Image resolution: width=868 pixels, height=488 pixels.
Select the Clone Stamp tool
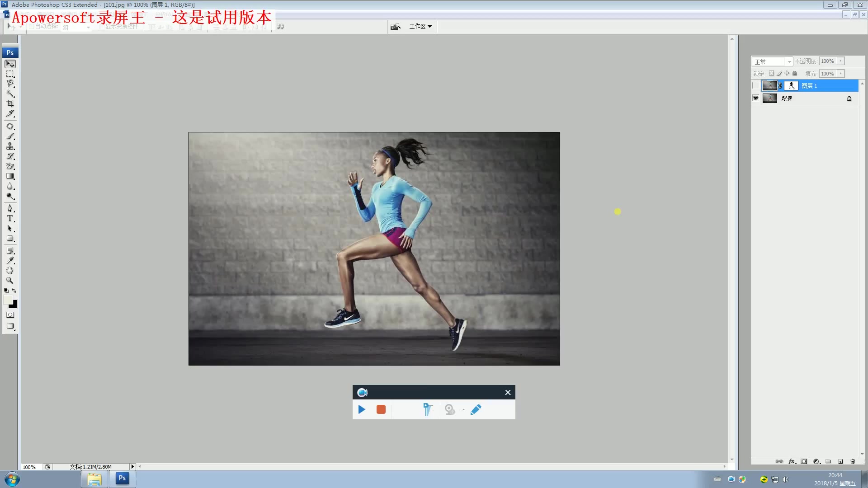(10, 146)
